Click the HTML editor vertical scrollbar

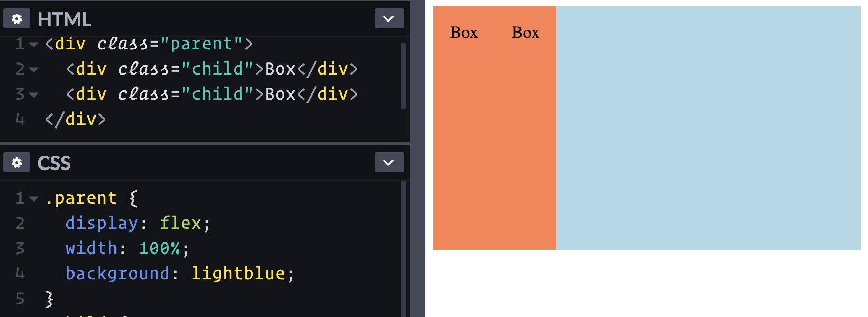click(404, 76)
